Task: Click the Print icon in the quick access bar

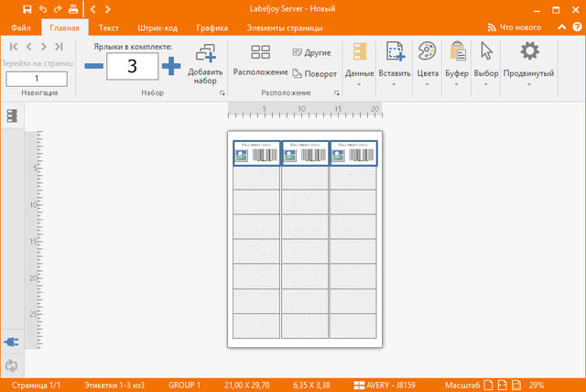Action: [x=72, y=9]
